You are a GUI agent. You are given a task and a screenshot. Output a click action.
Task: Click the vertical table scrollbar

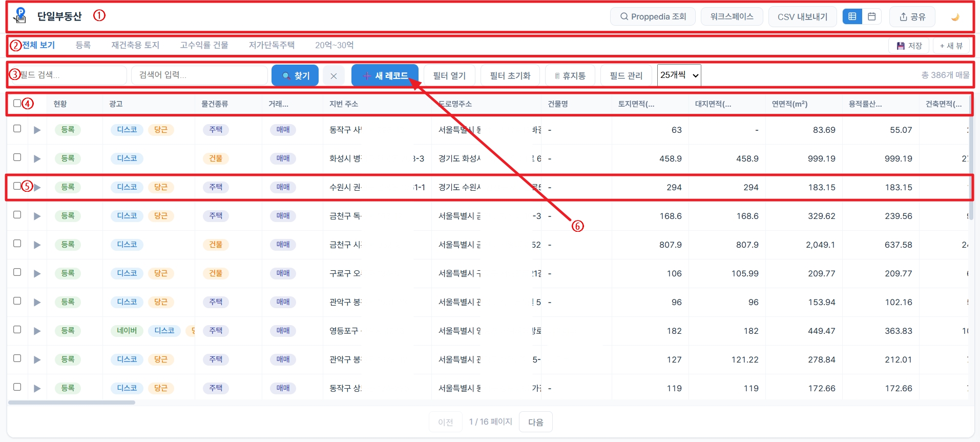click(x=971, y=156)
